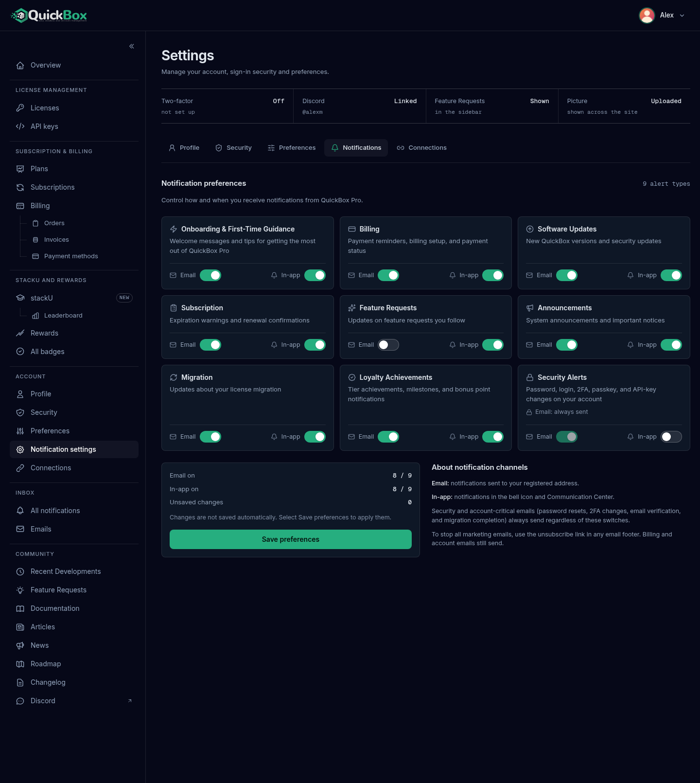Click the All notifications bell icon
The height and width of the screenshot is (783, 700).
click(20, 511)
